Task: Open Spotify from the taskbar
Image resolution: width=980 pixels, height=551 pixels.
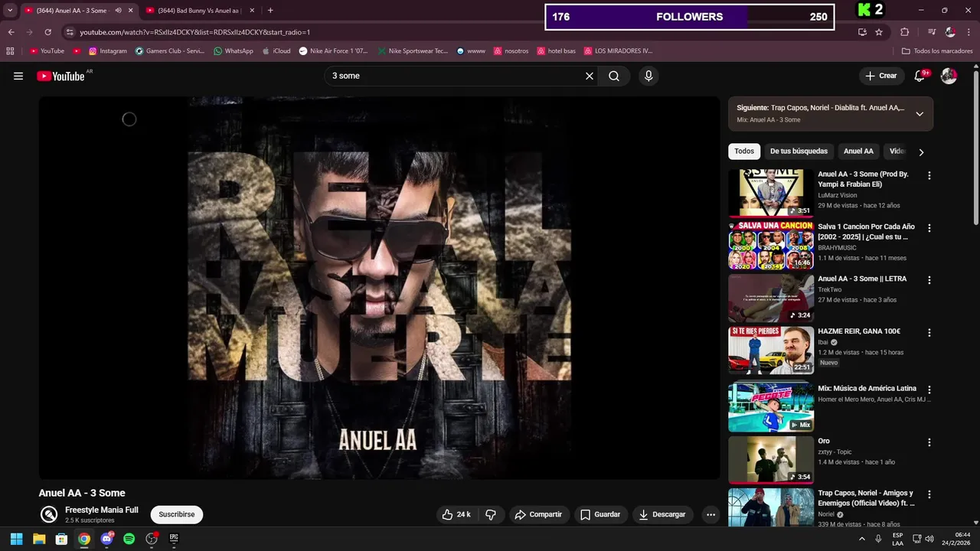Action: 129,539
